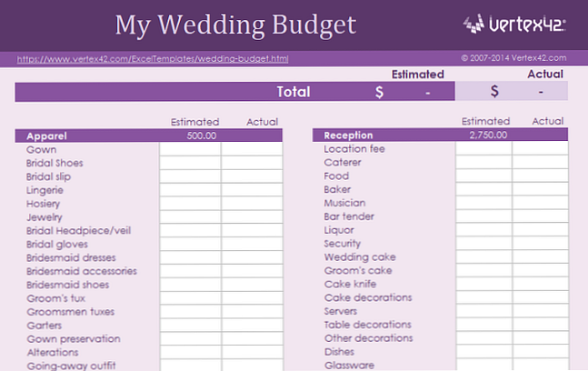Select the Glassware label
This screenshot has width=588, height=371.
[x=349, y=365]
